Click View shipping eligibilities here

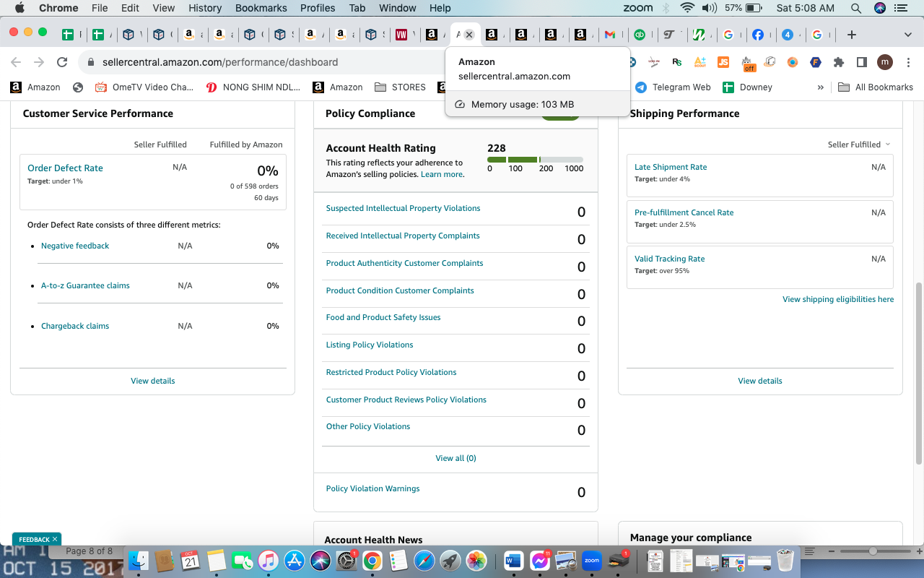[838, 299]
